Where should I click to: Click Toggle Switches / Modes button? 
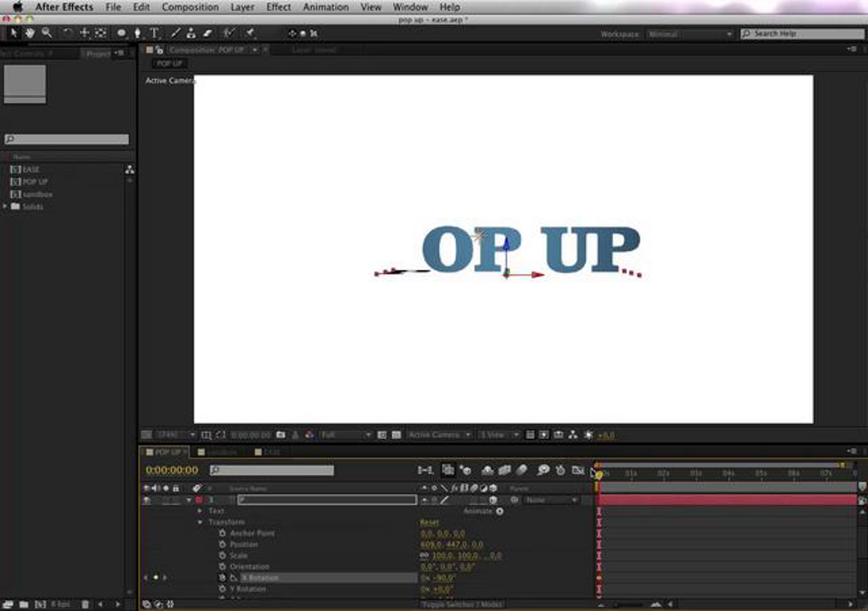coord(462,604)
